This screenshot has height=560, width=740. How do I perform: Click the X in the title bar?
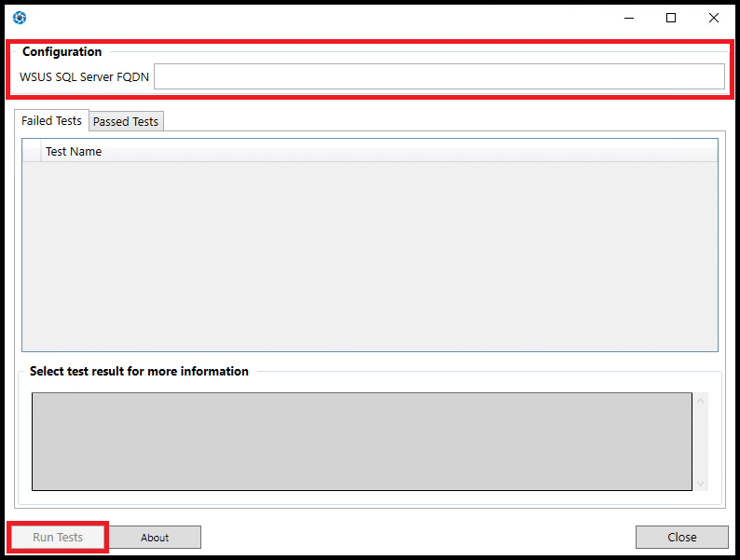[x=714, y=18]
